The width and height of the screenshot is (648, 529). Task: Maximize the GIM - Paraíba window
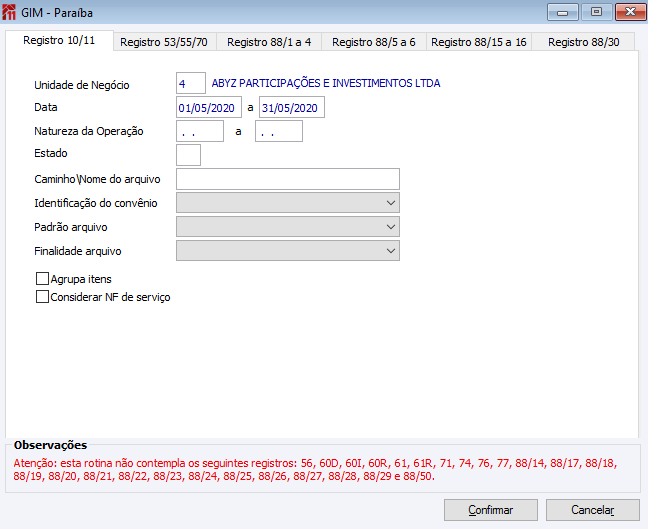[596, 12]
